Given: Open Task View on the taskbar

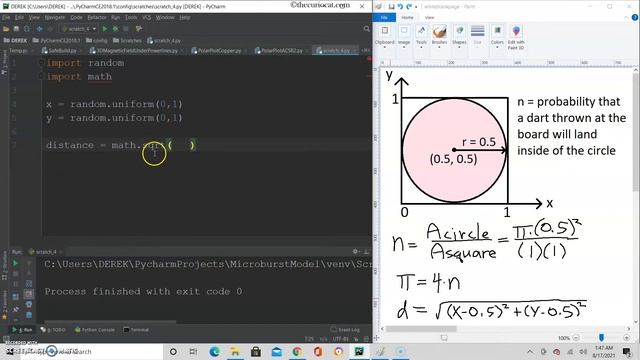Looking at the screenshot, I should click(193, 351).
